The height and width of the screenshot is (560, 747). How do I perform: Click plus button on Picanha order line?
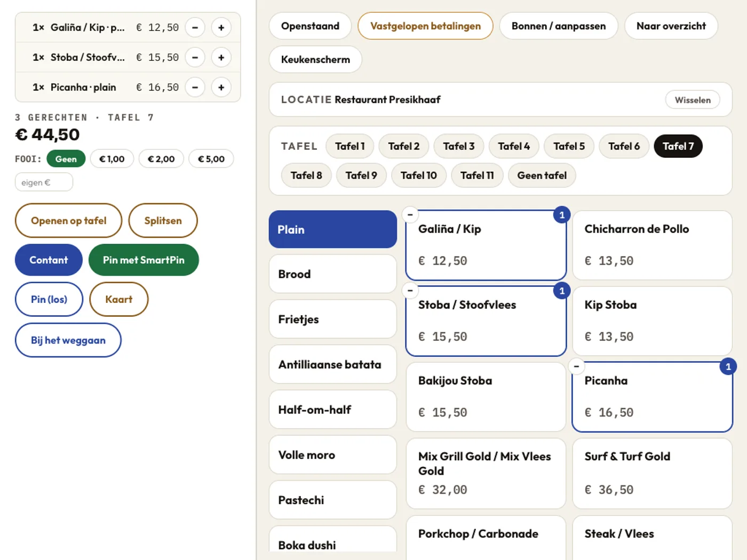[221, 87]
